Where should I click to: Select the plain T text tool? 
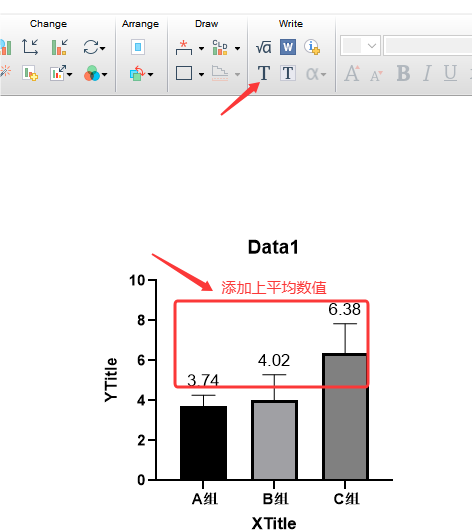[264, 73]
